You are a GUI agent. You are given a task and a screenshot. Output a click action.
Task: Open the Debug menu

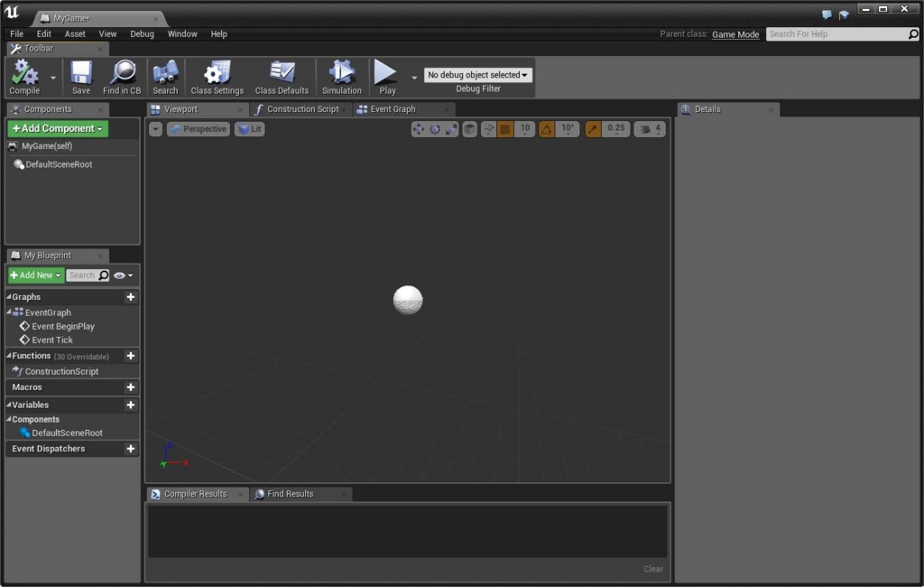(142, 34)
